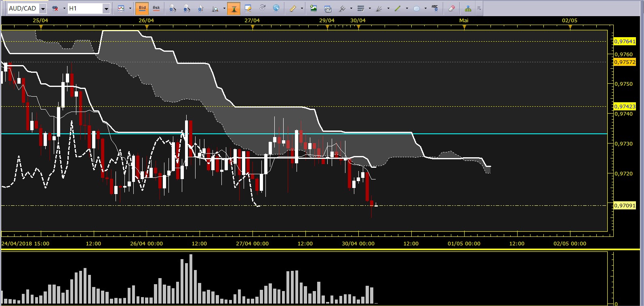Click the 0,97641 price level label
The height and width of the screenshot is (306, 644).
625,42
